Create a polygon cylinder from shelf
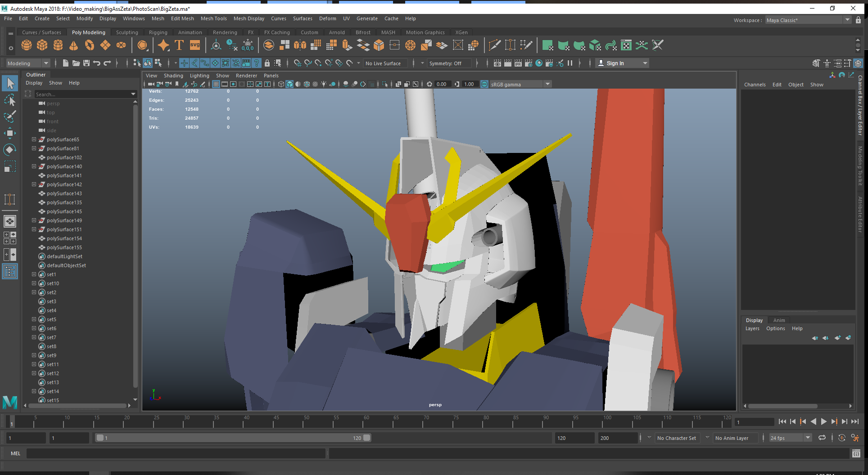 coord(58,45)
